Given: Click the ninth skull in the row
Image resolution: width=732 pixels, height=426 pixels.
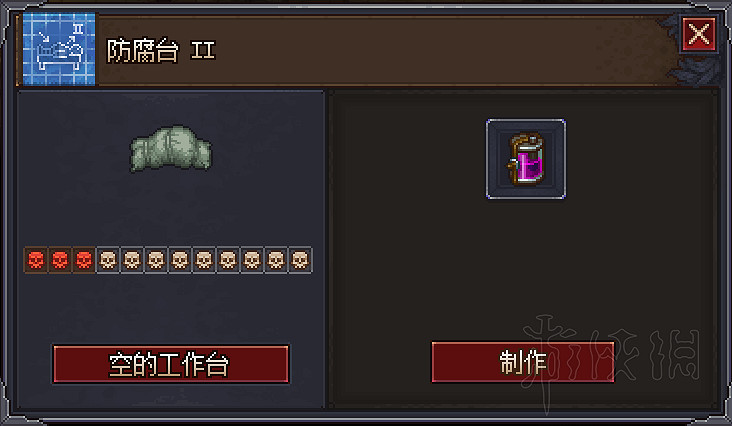Looking at the screenshot, I should pyautogui.click(x=228, y=260).
